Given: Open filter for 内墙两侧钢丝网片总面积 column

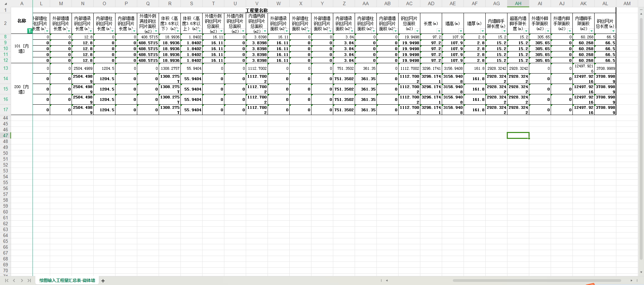Looking at the screenshot, I should pos(265,31).
